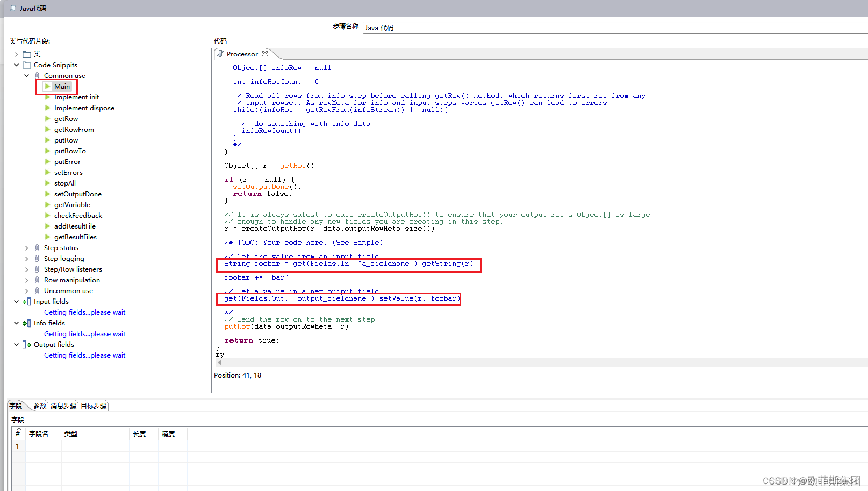The height and width of the screenshot is (491, 868).
Task: Select the setOutputDone snippet
Action: tap(77, 194)
